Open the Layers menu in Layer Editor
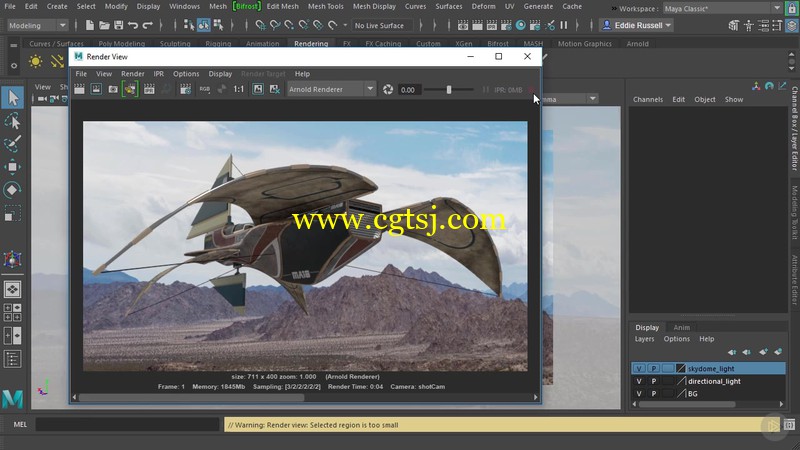The width and height of the screenshot is (800, 450). (x=644, y=339)
